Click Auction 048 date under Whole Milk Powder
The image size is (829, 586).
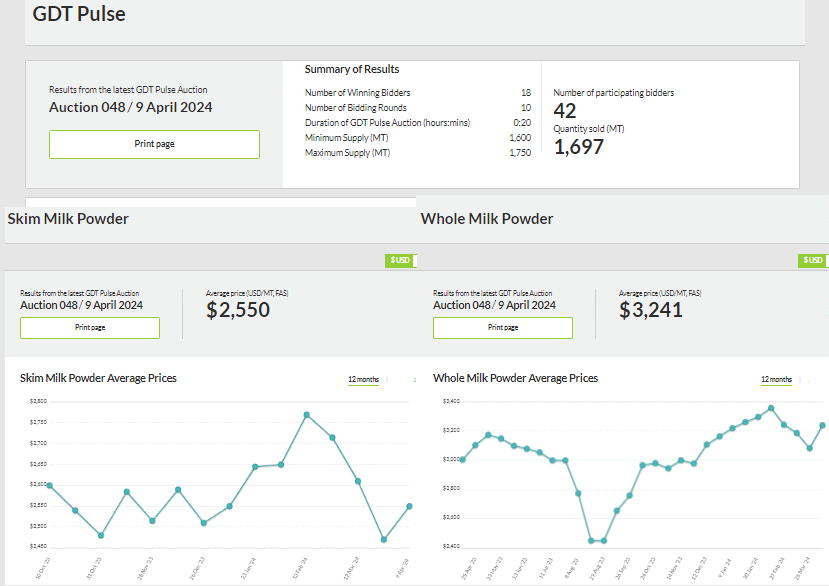494,305
